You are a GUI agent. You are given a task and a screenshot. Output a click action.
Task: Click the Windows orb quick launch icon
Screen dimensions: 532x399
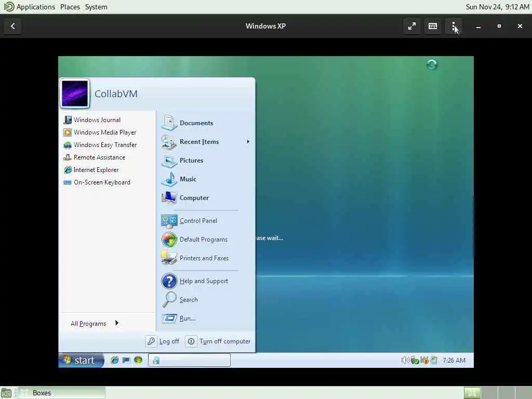pos(138,360)
